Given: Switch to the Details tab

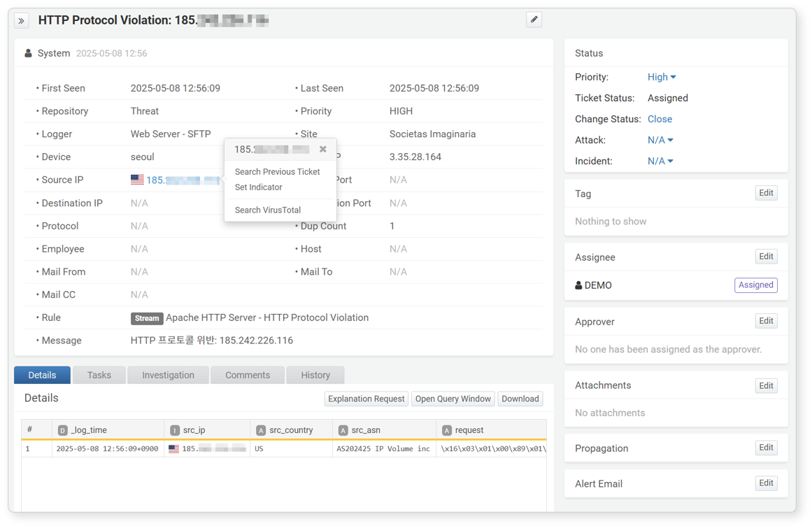Looking at the screenshot, I should pos(42,376).
